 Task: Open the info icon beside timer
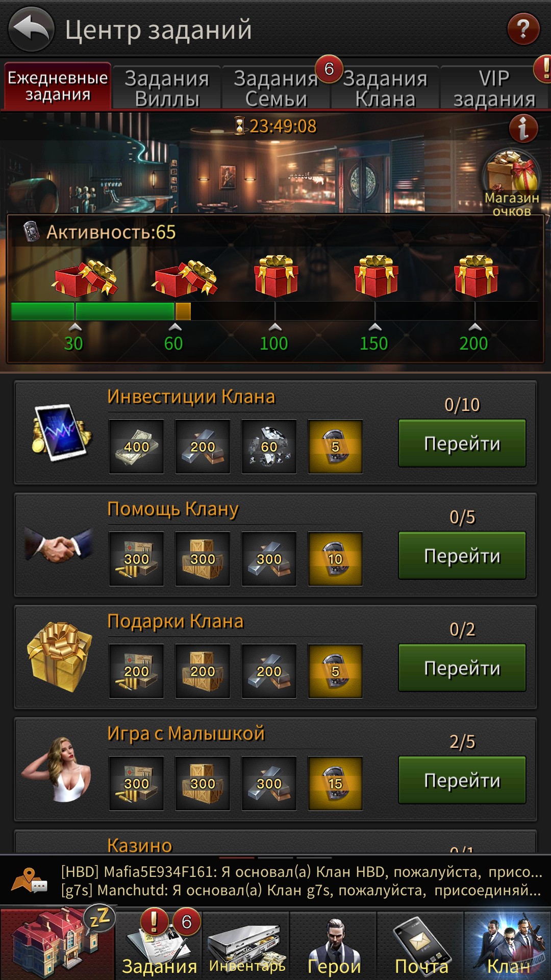click(523, 128)
